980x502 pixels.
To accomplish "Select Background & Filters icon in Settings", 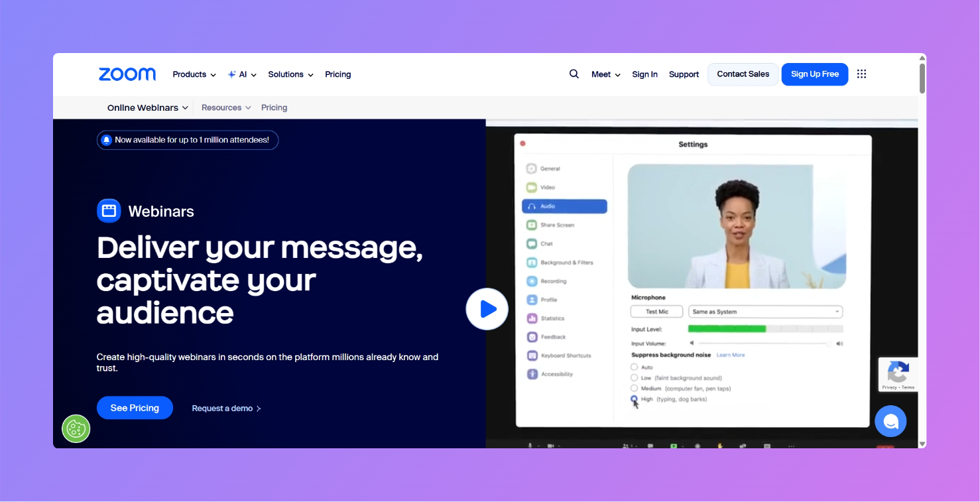I will click(x=531, y=263).
